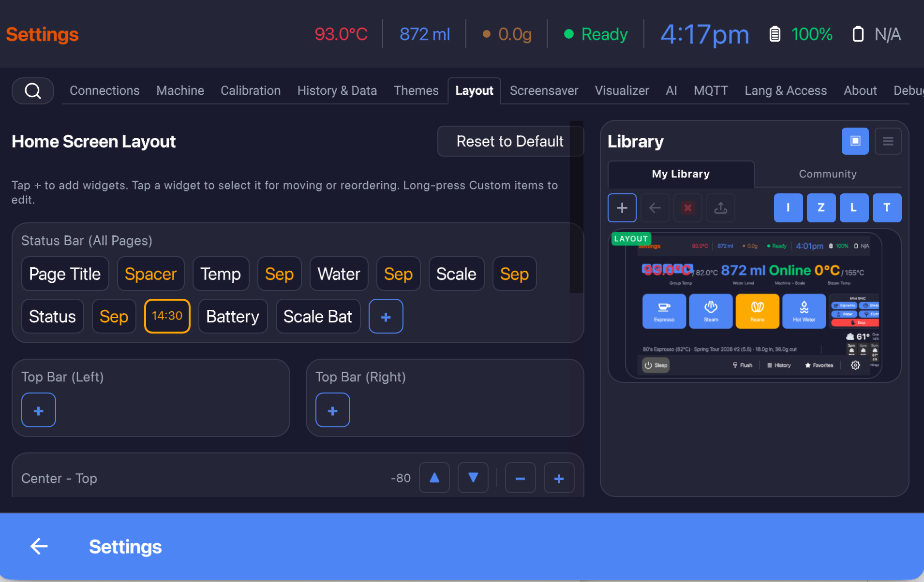Open the saved layout thumbnail
The width and height of the screenshot is (924, 582).
click(754, 306)
